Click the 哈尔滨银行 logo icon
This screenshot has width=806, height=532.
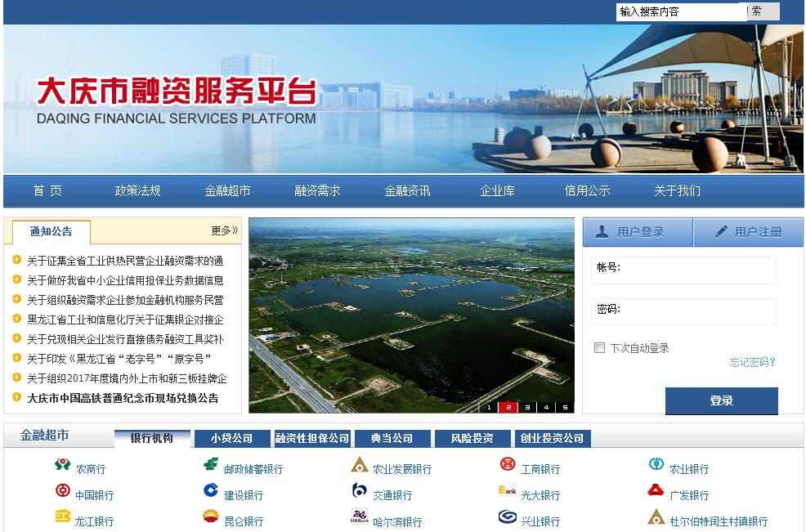click(360, 516)
